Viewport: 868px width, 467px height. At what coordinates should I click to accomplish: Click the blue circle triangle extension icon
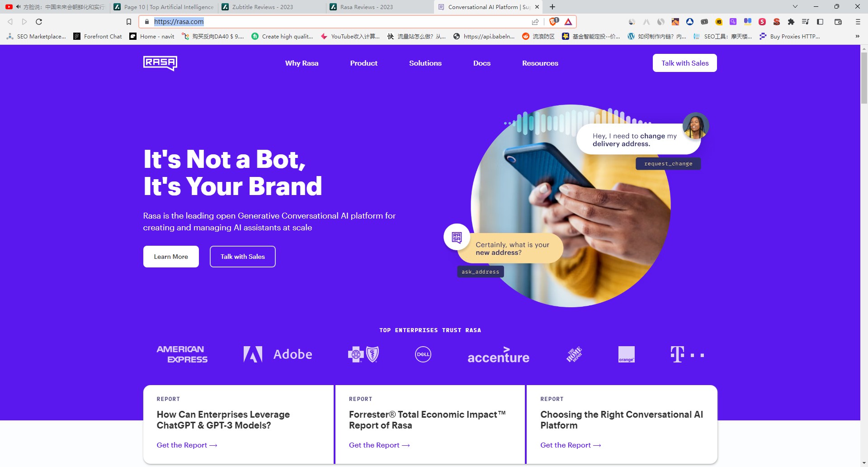click(x=690, y=22)
